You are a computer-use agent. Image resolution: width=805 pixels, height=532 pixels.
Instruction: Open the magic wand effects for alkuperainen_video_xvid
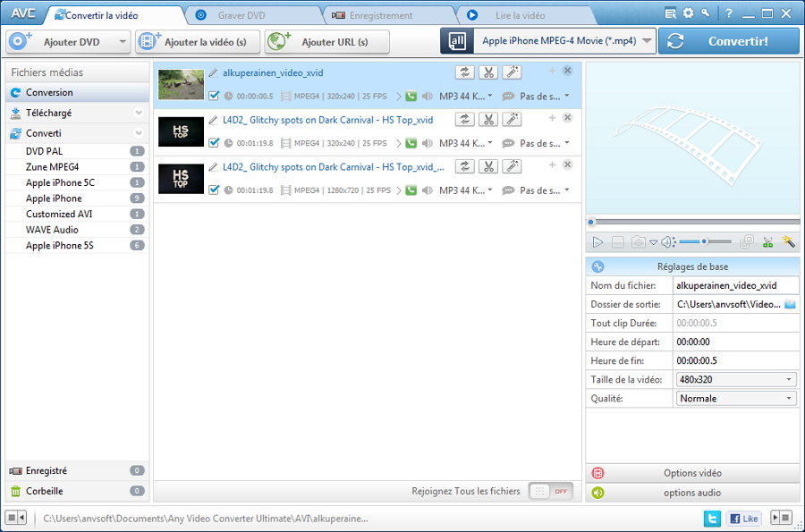coord(512,72)
